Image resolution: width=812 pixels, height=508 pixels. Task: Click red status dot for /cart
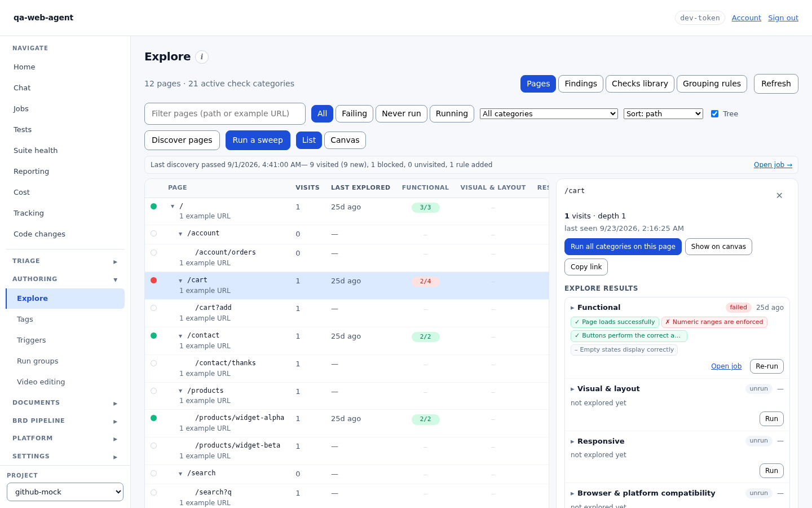click(153, 280)
